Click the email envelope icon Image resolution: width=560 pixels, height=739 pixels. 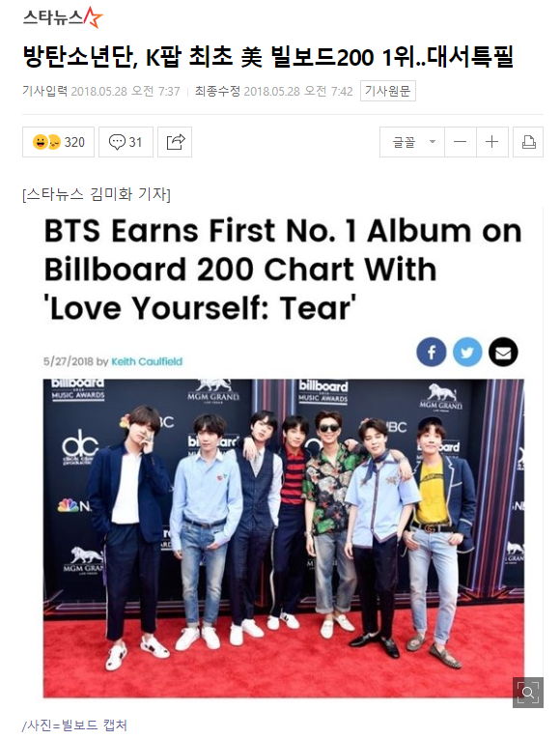(503, 352)
